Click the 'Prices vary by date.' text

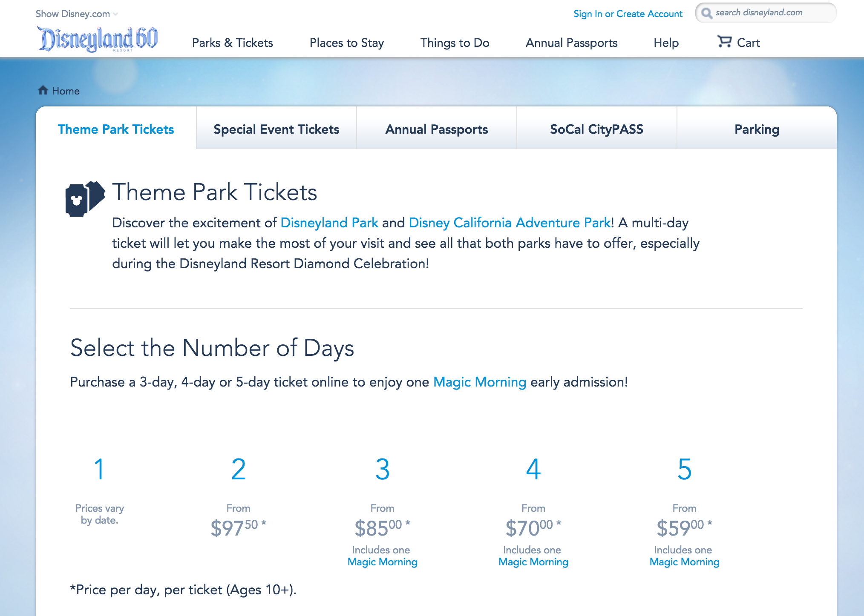pyautogui.click(x=100, y=514)
